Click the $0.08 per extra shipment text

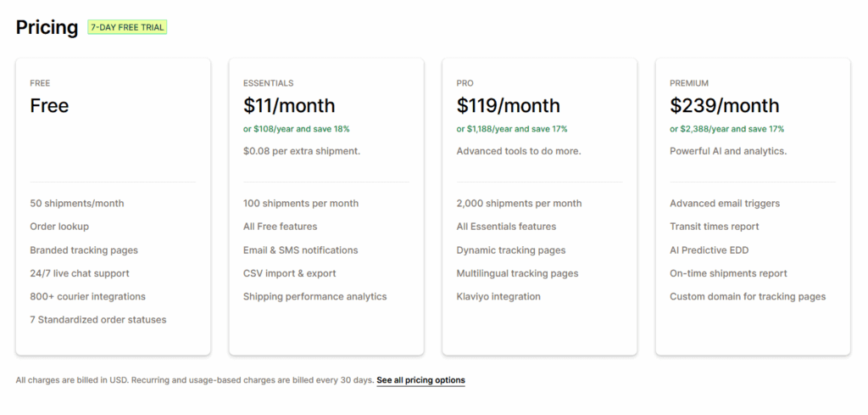pos(302,151)
